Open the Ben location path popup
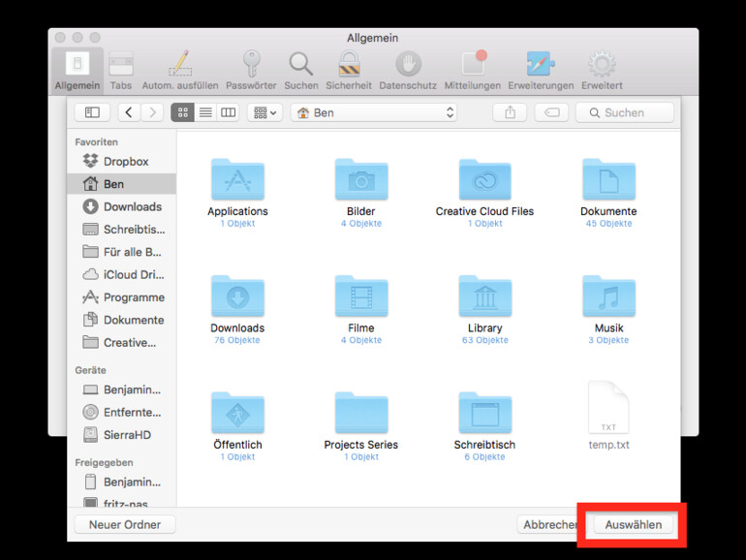 (374, 112)
